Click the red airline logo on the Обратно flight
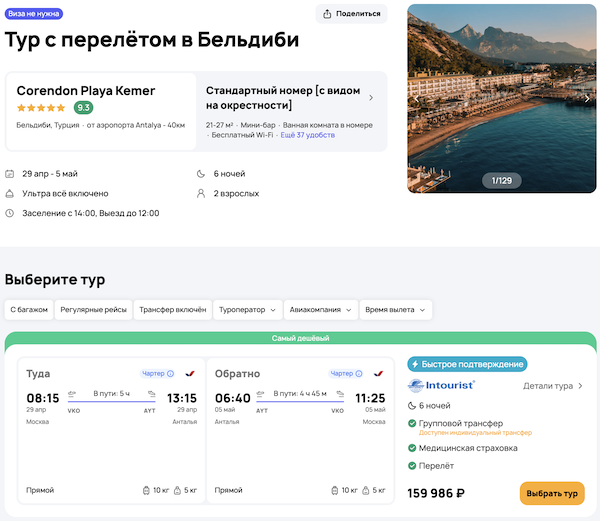This screenshot has width=600, height=521. [378, 373]
